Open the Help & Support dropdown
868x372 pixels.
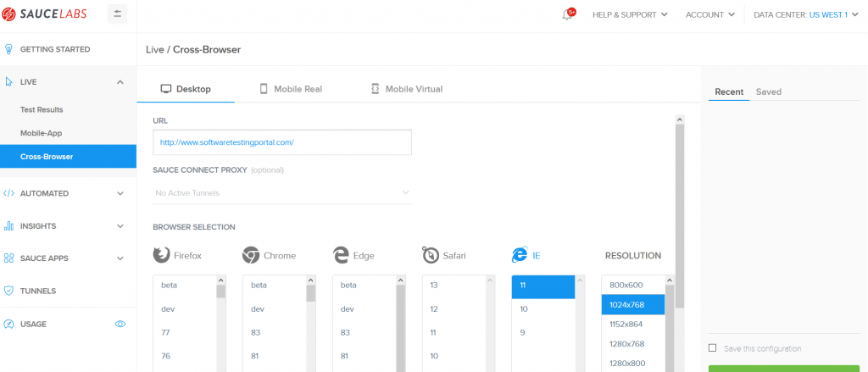click(x=630, y=14)
